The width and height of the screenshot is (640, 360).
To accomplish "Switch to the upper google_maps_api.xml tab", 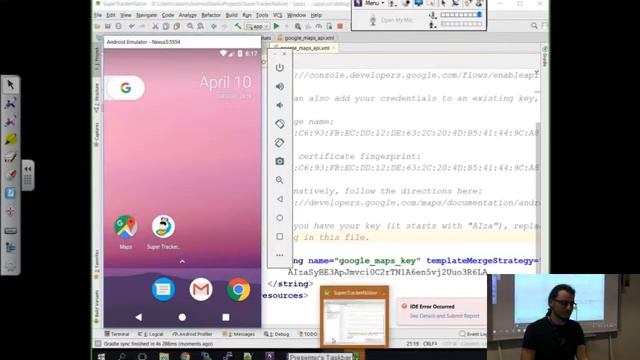I will [x=306, y=38].
